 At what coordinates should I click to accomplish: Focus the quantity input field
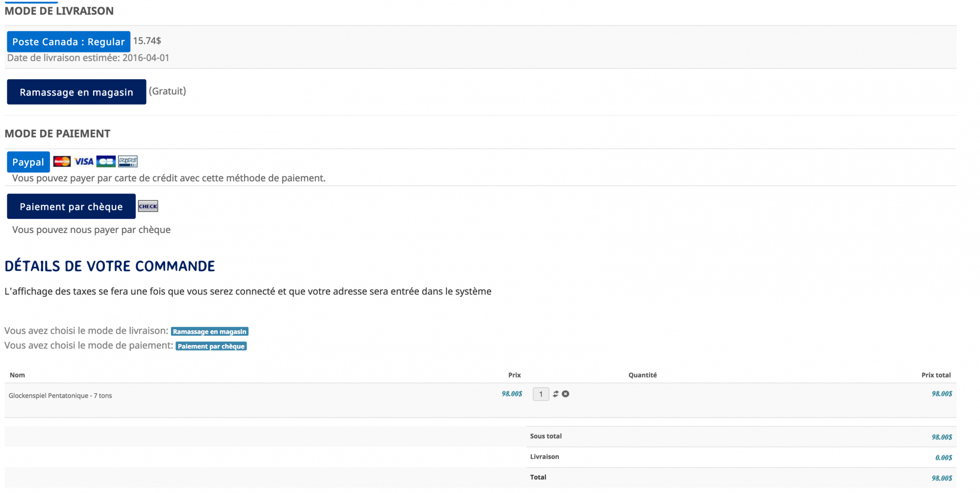click(x=540, y=394)
